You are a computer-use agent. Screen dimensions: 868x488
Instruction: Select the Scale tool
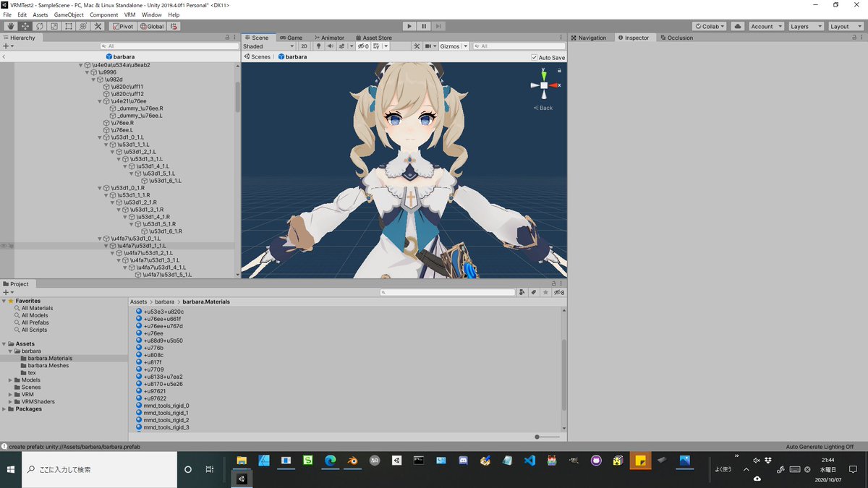[54, 26]
